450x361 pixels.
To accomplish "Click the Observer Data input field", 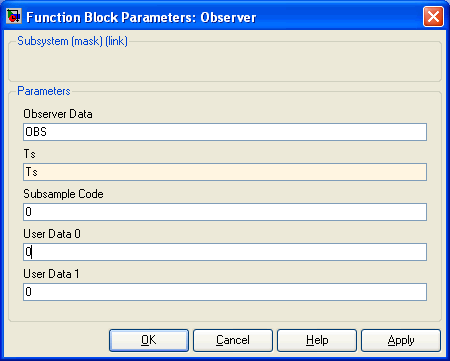I will [225, 132].
